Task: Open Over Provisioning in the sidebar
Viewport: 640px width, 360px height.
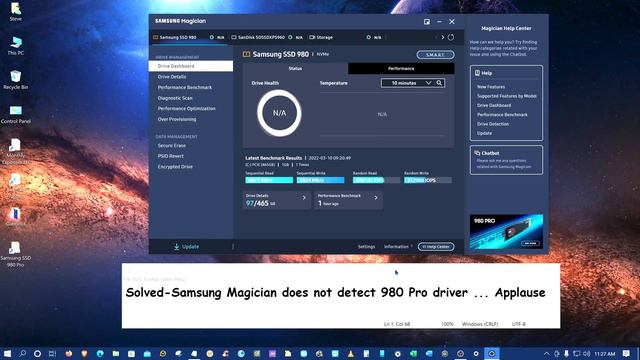Action: (177, 119)
